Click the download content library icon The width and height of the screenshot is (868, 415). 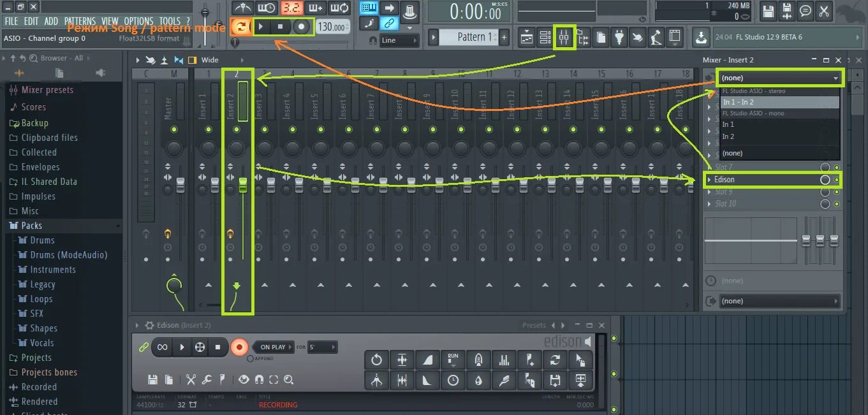coord(701,38)
